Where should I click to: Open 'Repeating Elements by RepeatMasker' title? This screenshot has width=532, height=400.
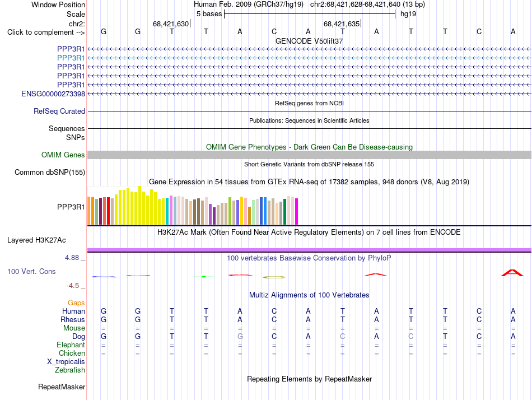coord(309,379)
